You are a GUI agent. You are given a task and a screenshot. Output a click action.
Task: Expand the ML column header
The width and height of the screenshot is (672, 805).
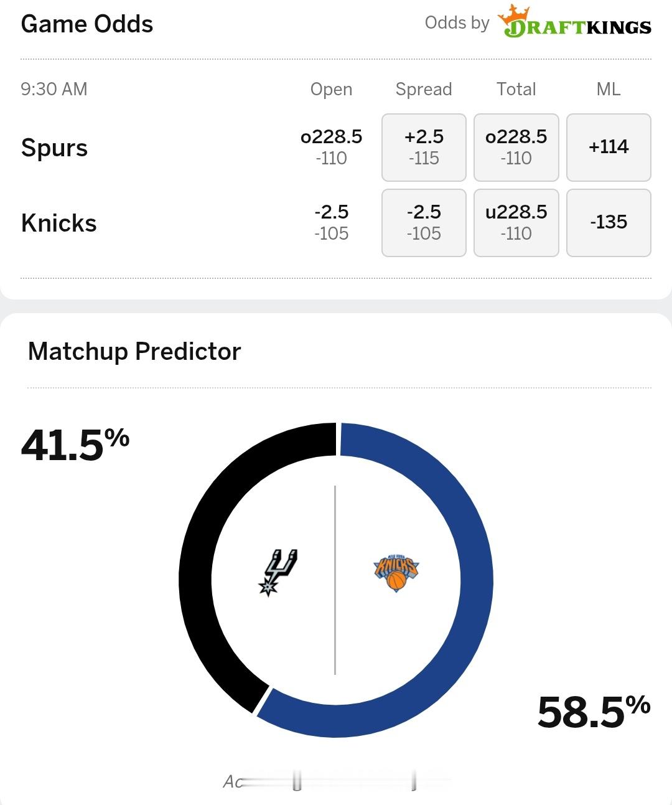pos(609,89)
